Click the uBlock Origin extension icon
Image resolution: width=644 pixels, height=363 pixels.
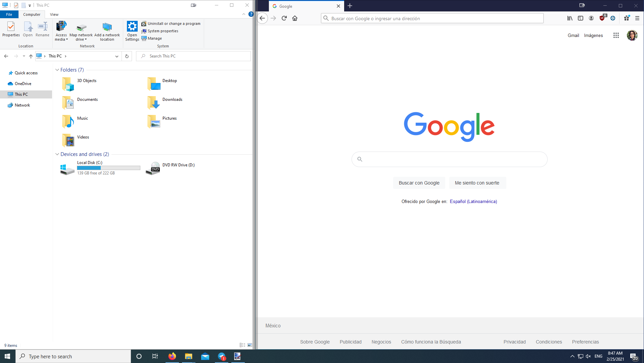tap(602, 18)
